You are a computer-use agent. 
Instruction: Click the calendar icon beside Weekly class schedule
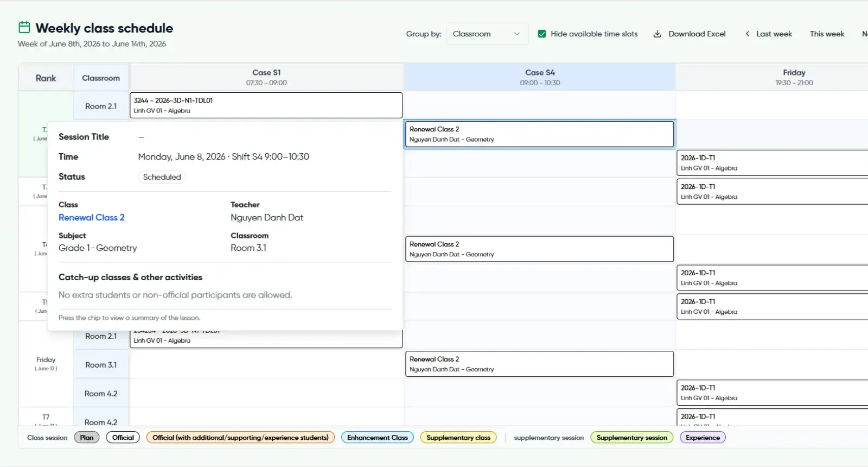tap(24, 27)
